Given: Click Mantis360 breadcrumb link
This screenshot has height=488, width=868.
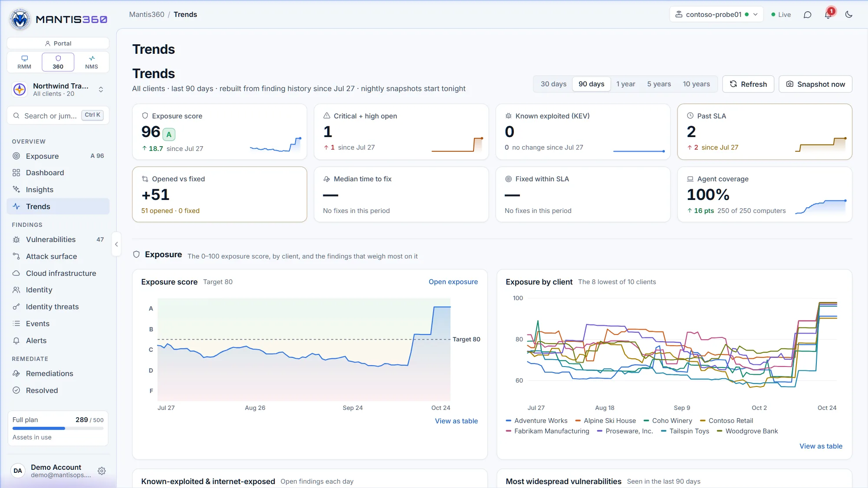Looking at the screenshot, I should pos(147,14).
